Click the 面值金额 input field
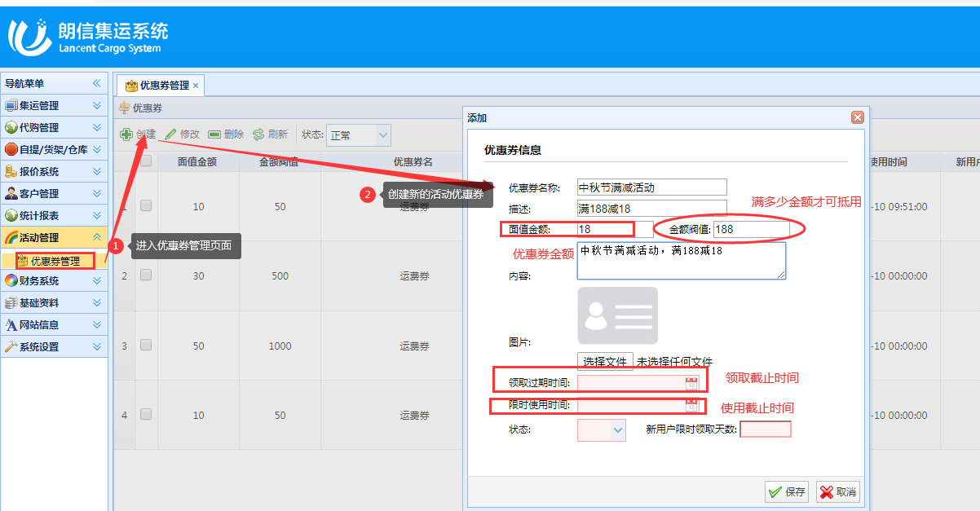This screenshot has height=511, width=980. point(615,229)
